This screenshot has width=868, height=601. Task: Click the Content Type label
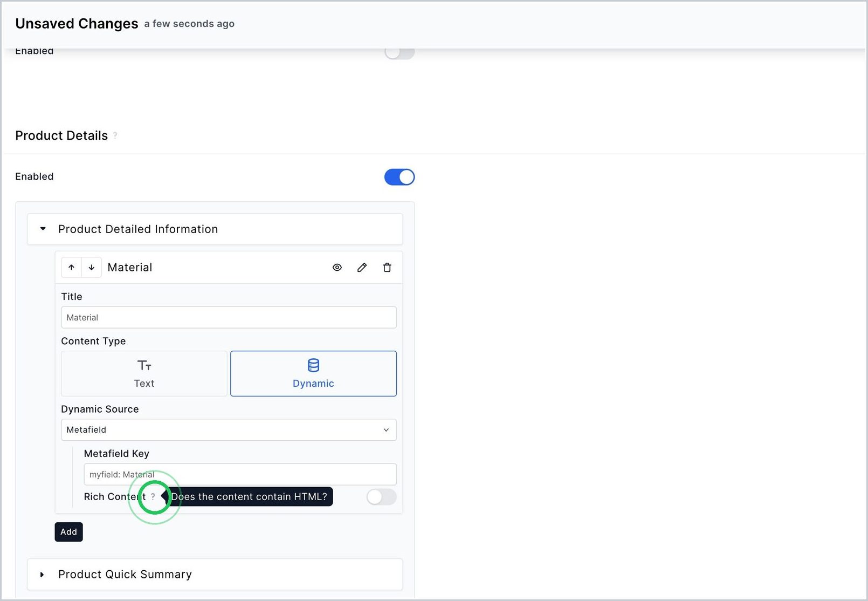93,341
